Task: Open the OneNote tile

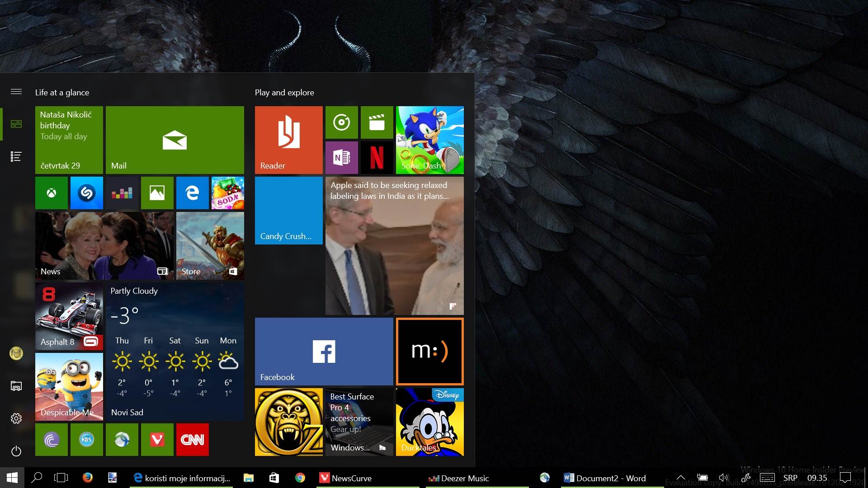Action: tap(342, 158)
